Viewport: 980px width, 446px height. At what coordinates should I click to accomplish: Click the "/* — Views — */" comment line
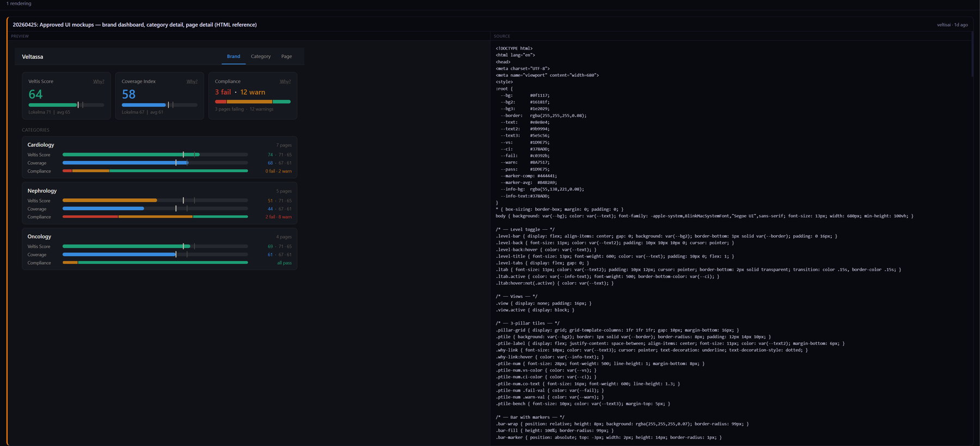(x=517, y=296)
